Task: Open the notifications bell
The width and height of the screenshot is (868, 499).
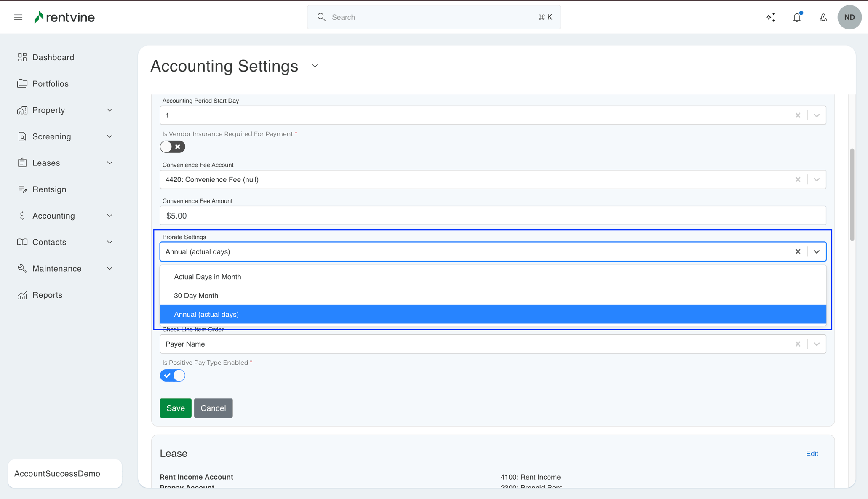Action: [797, 17]
